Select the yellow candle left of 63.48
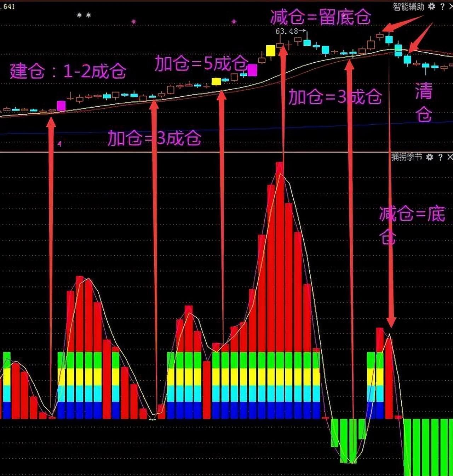453x476 pixels. [x=271, y=51]
